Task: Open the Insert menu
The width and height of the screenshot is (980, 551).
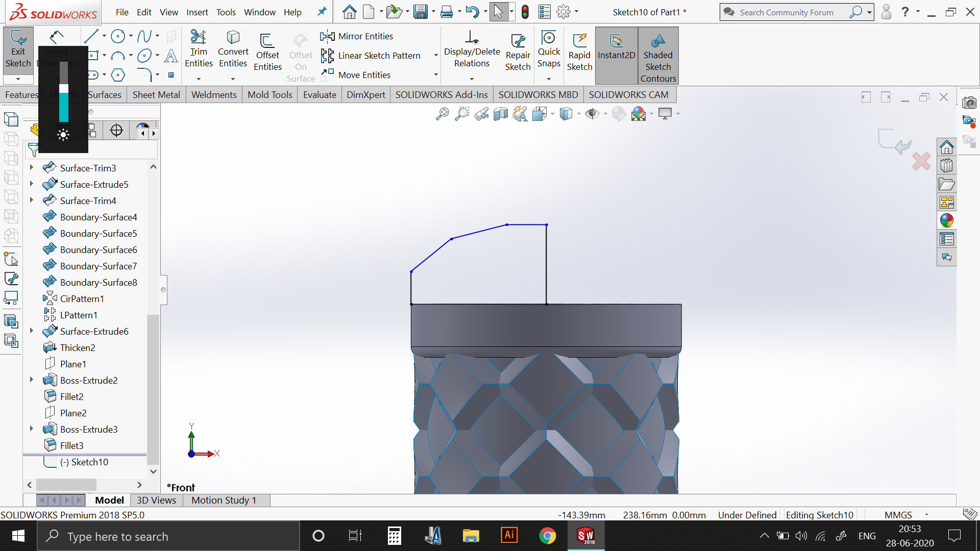Action: pyautogui.click(x=197, y=12)
